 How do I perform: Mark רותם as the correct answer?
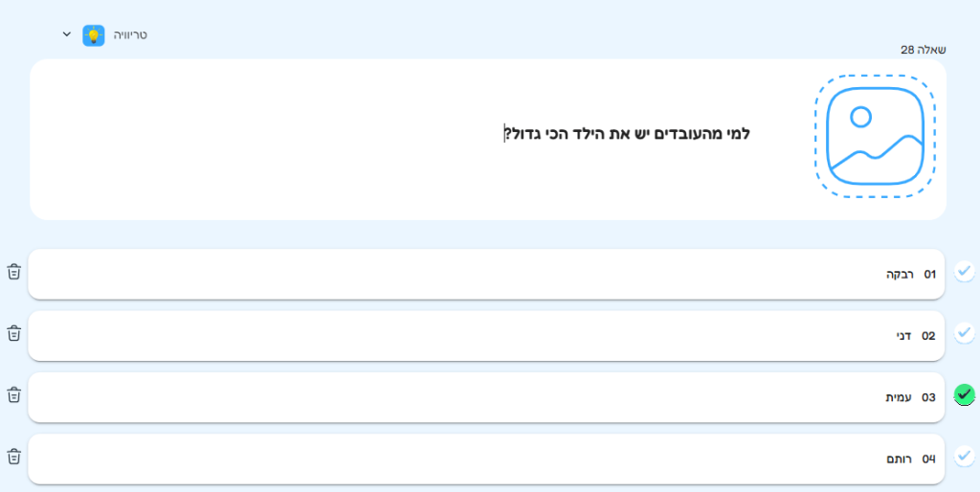964,457
